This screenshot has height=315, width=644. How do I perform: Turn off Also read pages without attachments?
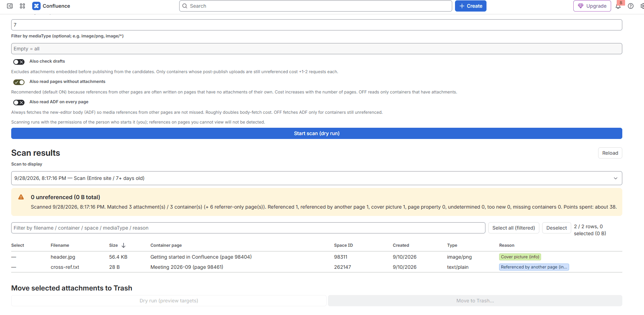click(x=19, y=82)
